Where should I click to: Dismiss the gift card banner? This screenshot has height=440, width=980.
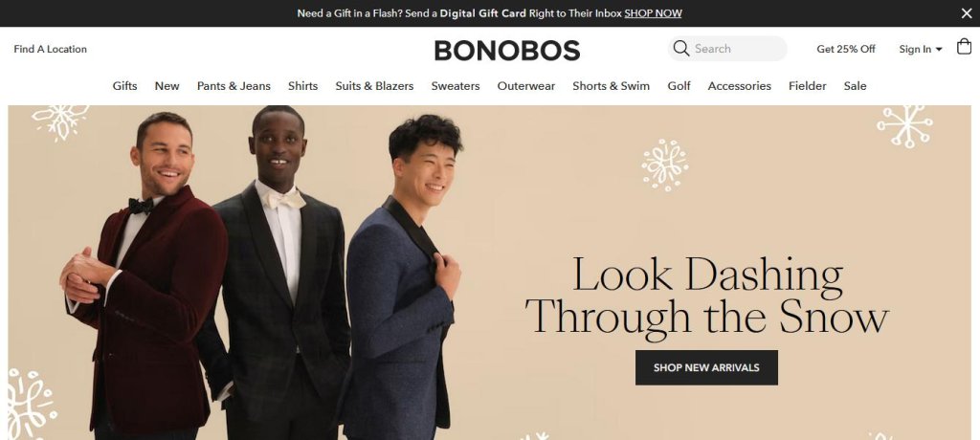(967, 13)
